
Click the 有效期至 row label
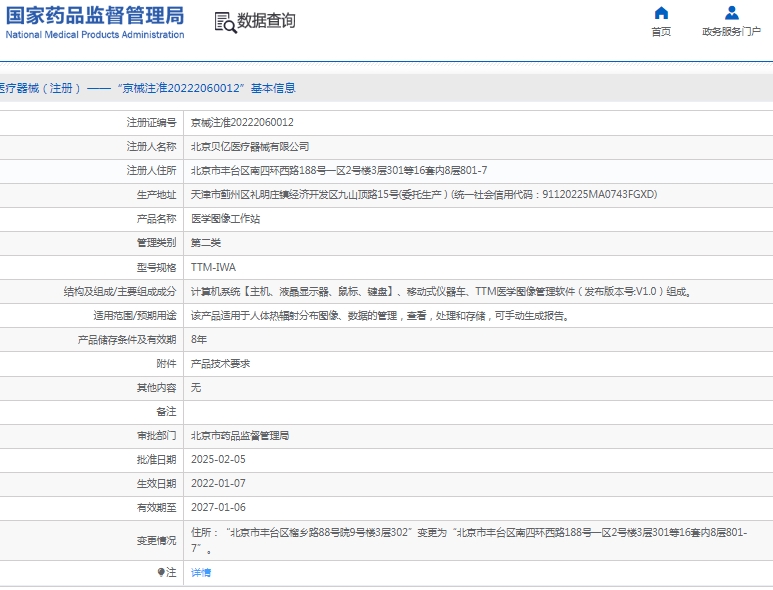[x=156, y=507]
